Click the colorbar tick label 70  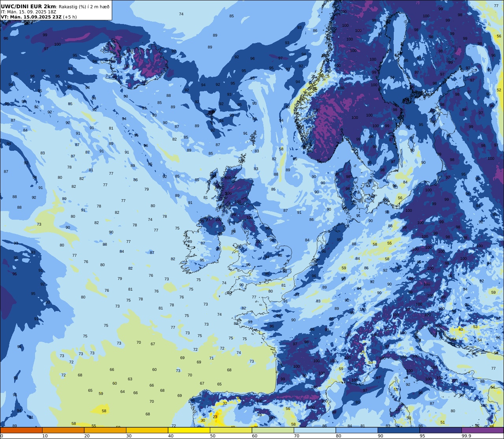(x=296, y=436)
